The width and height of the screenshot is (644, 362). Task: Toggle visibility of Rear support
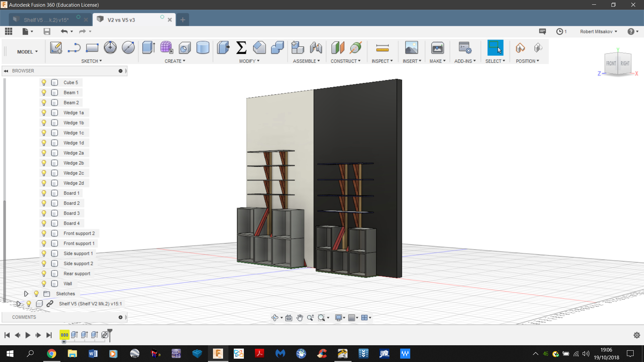(x=44, y=274)
